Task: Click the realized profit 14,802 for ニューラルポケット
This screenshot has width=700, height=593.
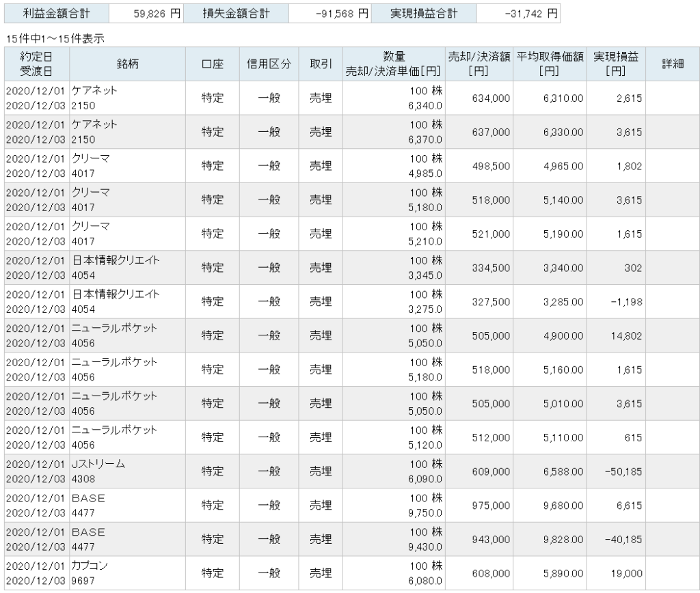Action: [x=626, y=335]
